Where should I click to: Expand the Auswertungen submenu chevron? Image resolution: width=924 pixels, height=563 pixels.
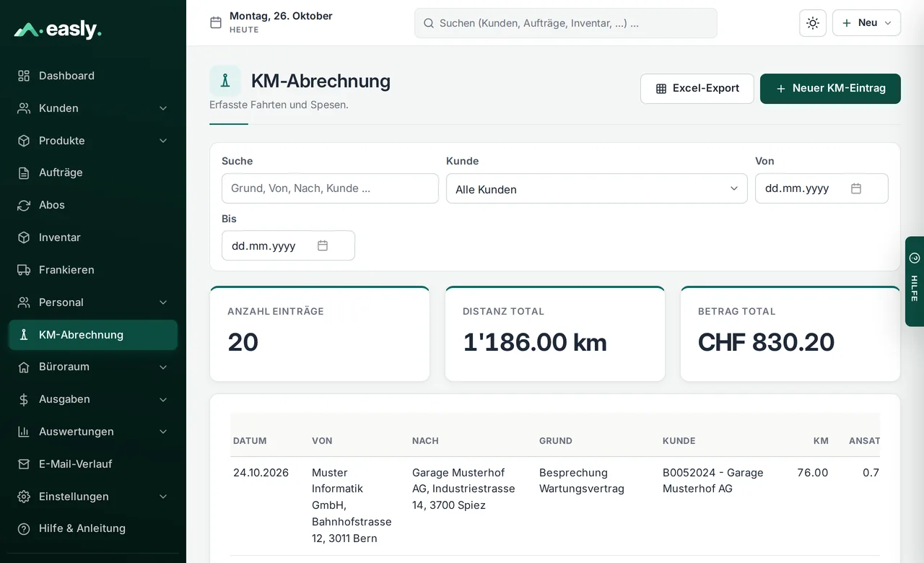click(163, 432)
